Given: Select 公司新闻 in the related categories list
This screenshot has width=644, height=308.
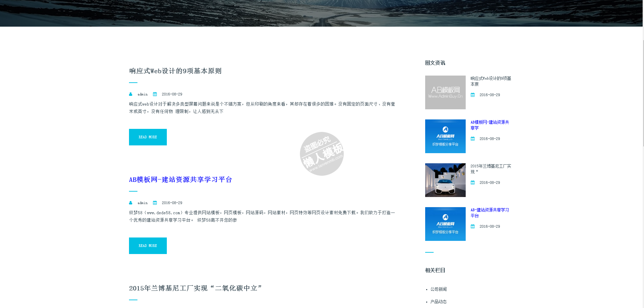Looking at the screenshot, I should pyautogui.click(x=438, y=289).
